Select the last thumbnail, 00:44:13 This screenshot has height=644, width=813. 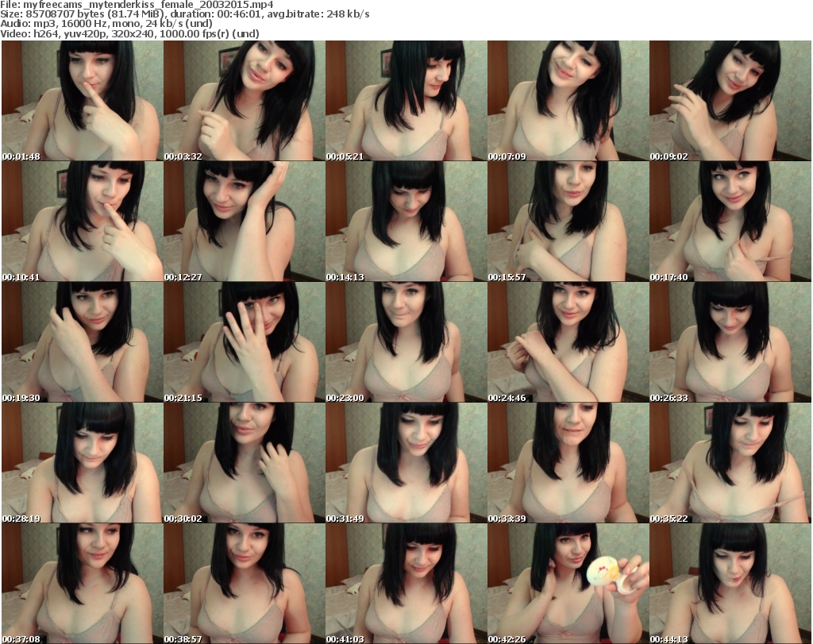(x=730, y=584)
